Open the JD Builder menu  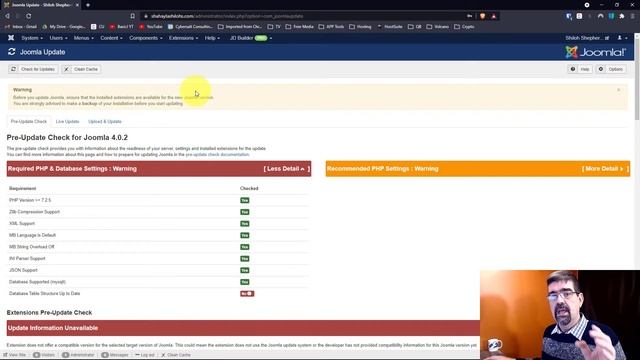(251, 38)
